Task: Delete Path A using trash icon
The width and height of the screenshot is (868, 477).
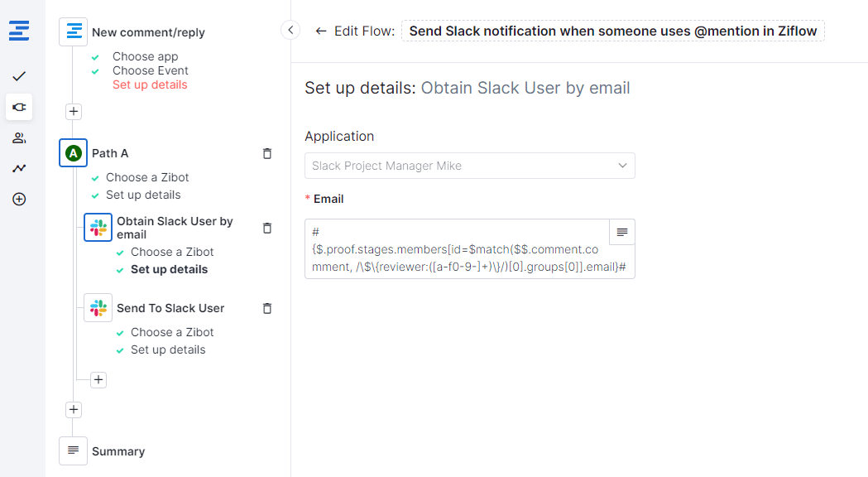Action: (266, 153)
